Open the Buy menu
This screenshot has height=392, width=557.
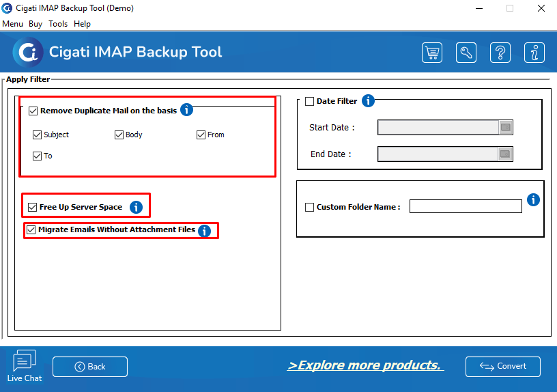click(35, 24)
